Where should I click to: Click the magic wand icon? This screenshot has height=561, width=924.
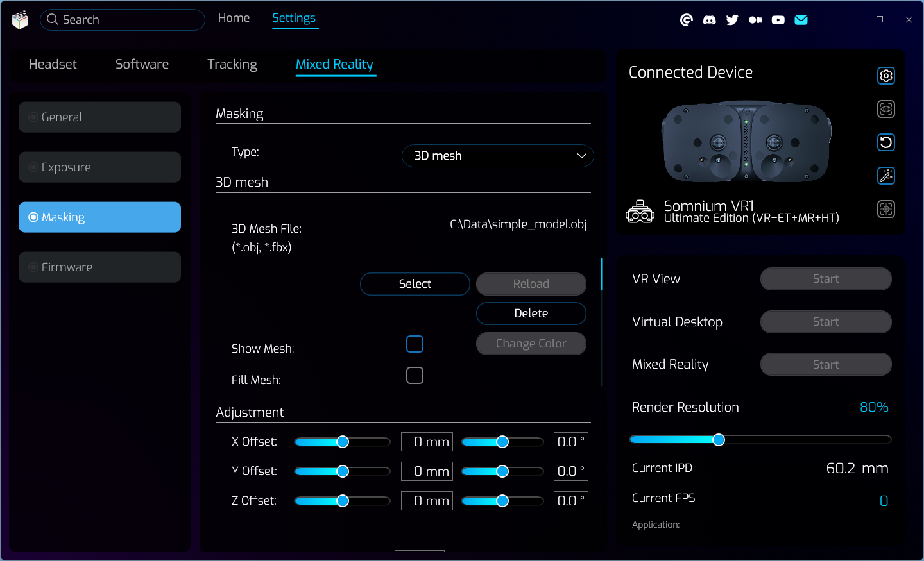(x=886, y=176)
